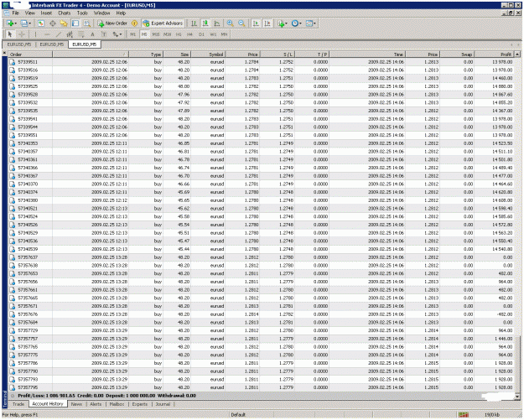
Task: Select the Horizontal Line drawing tool
Action: (47, 34)
